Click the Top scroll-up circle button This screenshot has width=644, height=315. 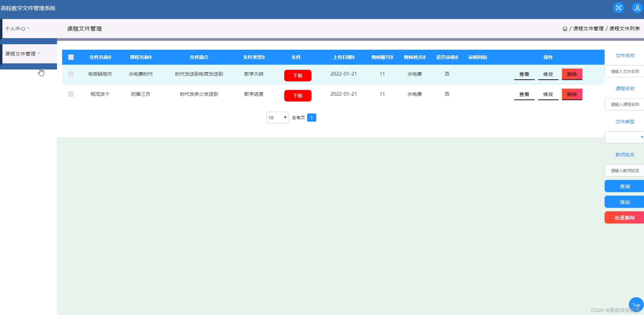click(636, 304)
